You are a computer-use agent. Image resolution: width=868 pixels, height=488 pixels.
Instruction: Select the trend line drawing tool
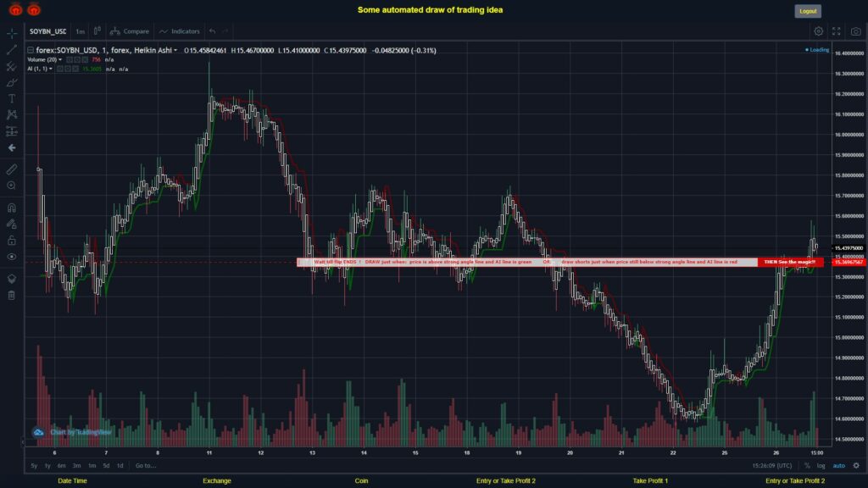(12, 50)
